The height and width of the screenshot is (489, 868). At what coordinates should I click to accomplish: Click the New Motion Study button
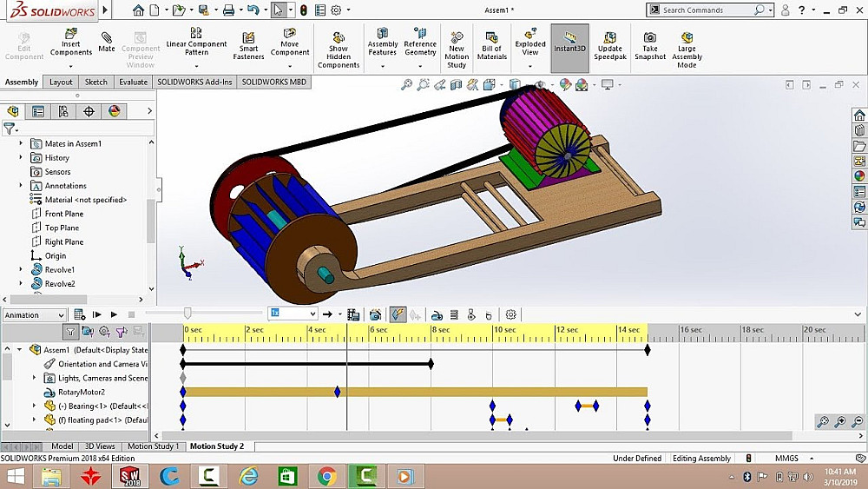[457, 48]
